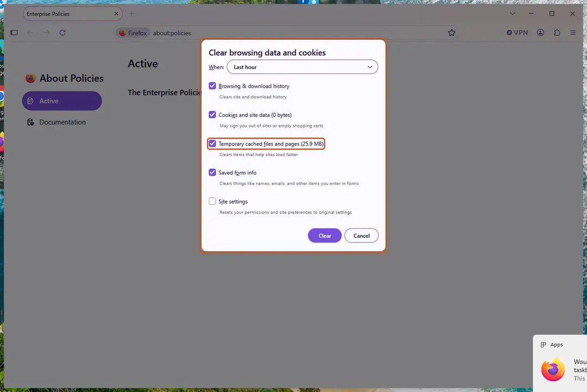Open a new tab with plus button
Image resolution: width=587 pixels, height=392 pixels.
[x=132, y=14]
